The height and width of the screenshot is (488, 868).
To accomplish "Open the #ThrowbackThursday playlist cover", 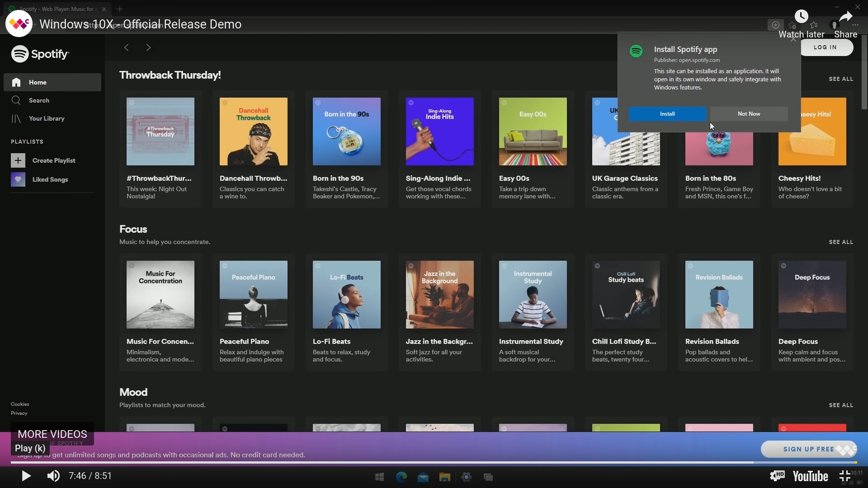I will pos(160,131).
